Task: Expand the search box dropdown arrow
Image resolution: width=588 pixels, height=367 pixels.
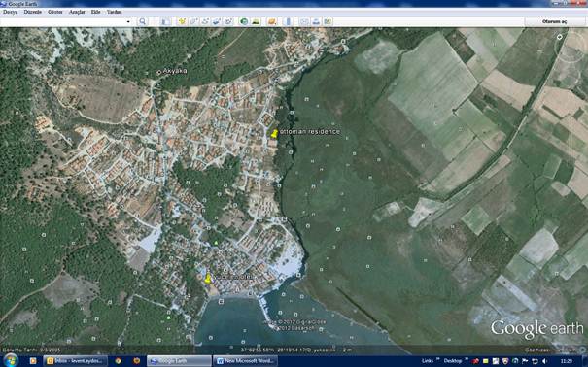Action: tap(128, 21)
